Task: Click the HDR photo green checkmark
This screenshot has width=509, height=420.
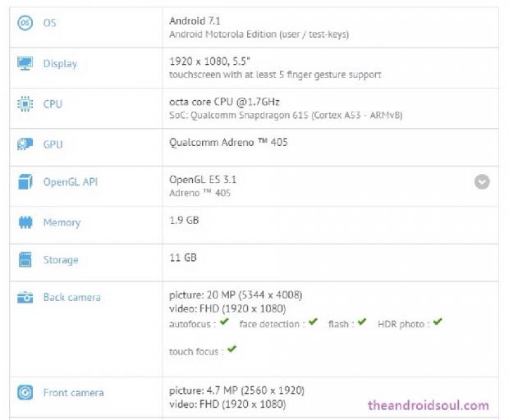Action: [438, 322]
